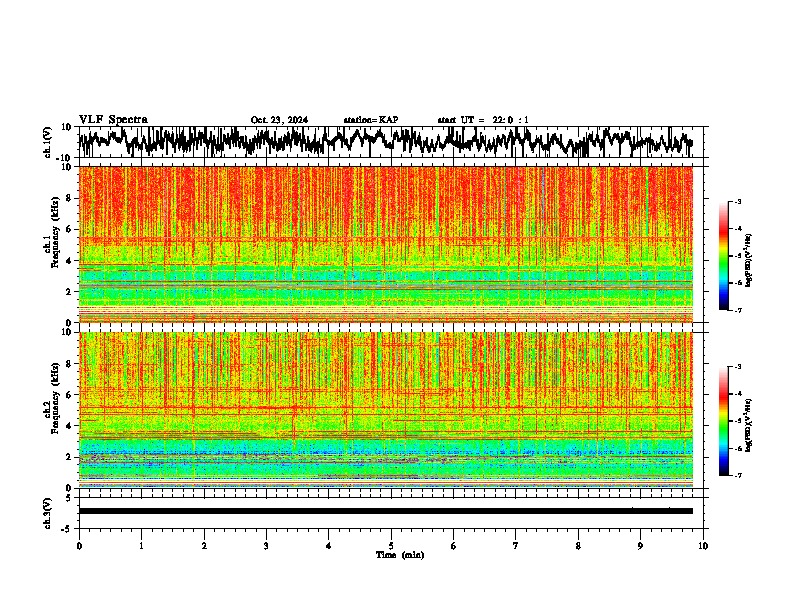Click time axis tick label "1"
Viewport: 792px width, 612px height.
(x=141, y=546)
